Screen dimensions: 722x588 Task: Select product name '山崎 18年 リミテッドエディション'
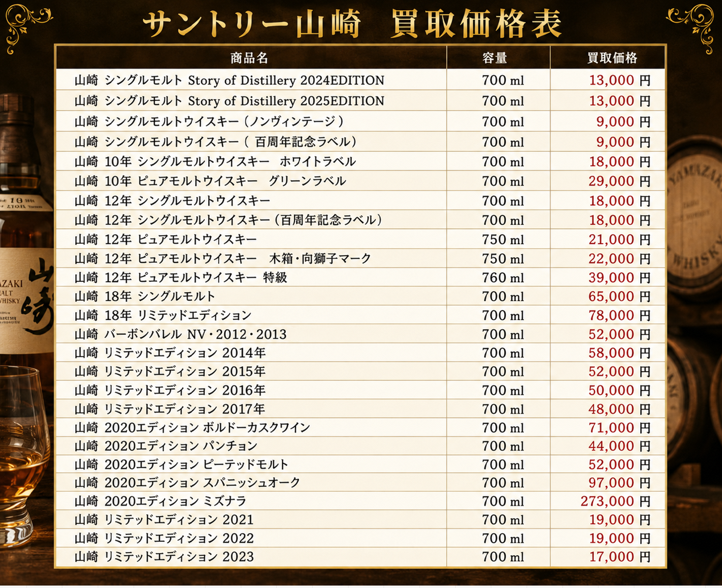pos(163,316)
